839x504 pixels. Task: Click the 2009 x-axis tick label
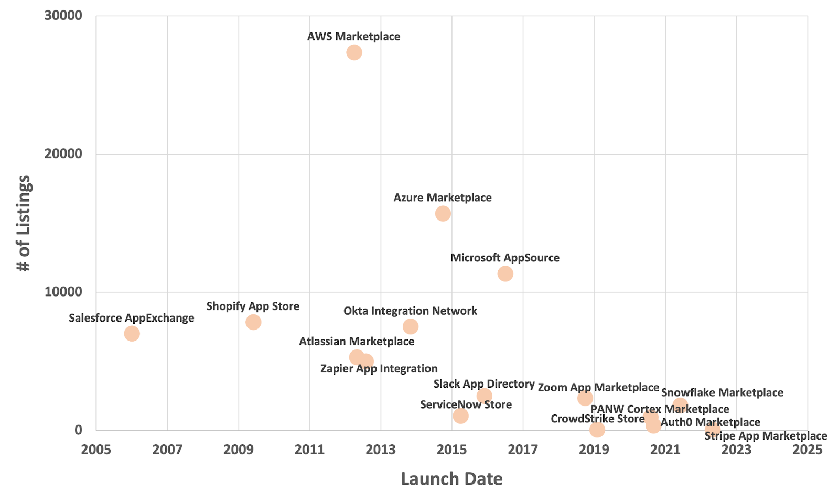click(x=239, y=450)
